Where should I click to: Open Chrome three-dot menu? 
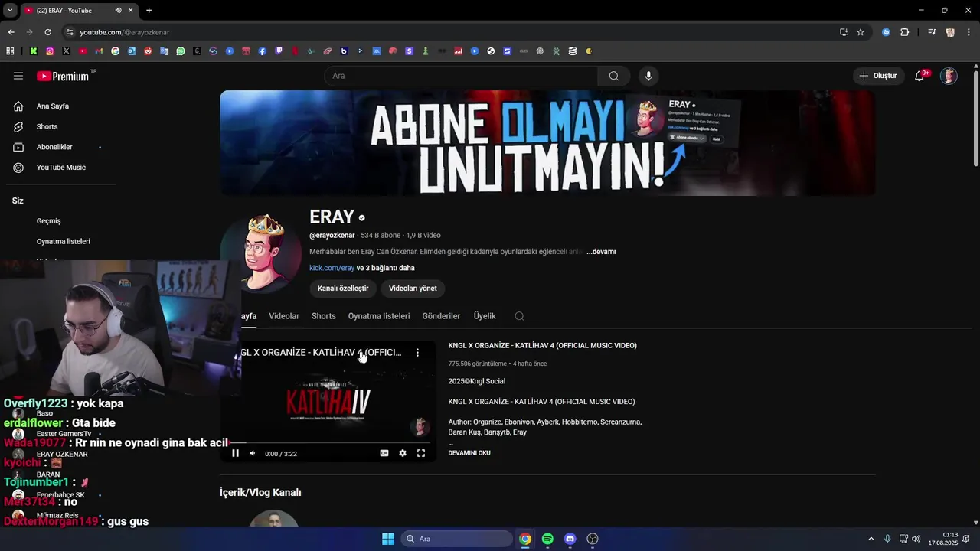[x=969, y=32]
